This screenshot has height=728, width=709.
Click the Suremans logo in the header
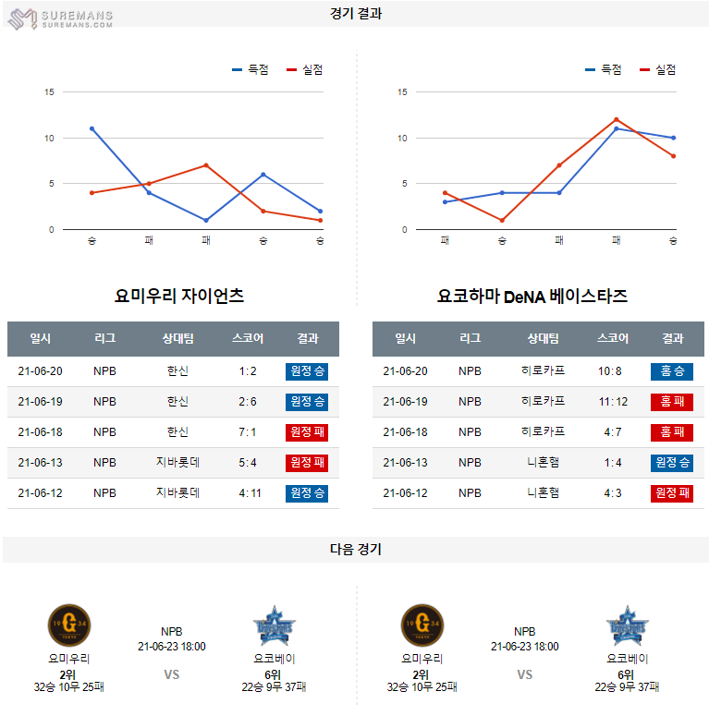(61, 18)
